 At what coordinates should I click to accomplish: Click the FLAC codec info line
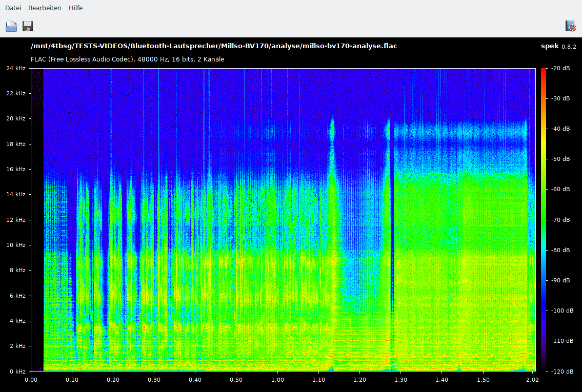[x=127, y=59]
